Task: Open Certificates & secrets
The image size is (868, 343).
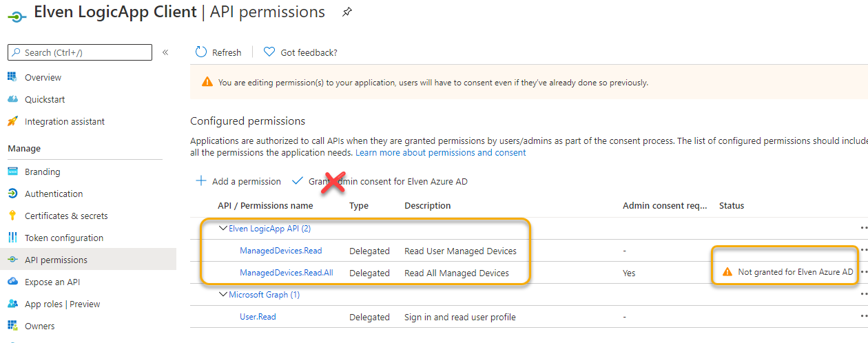Action: tap(66, 216)
